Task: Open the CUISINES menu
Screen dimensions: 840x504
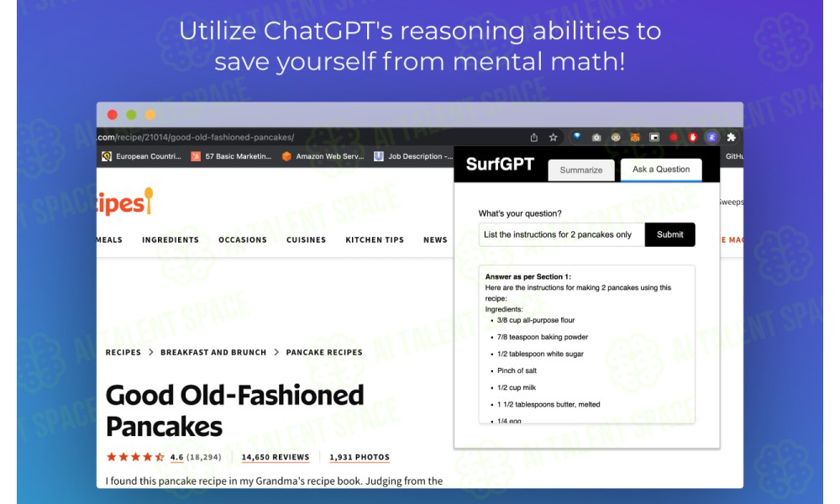Action: point(306,240)
